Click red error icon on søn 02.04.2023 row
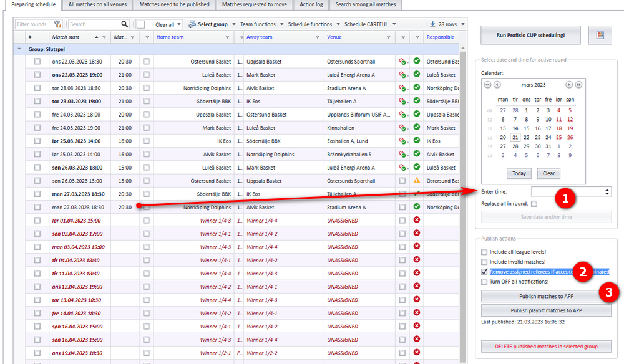This screenshot has width=624, height=364. (x=417, y=233)
